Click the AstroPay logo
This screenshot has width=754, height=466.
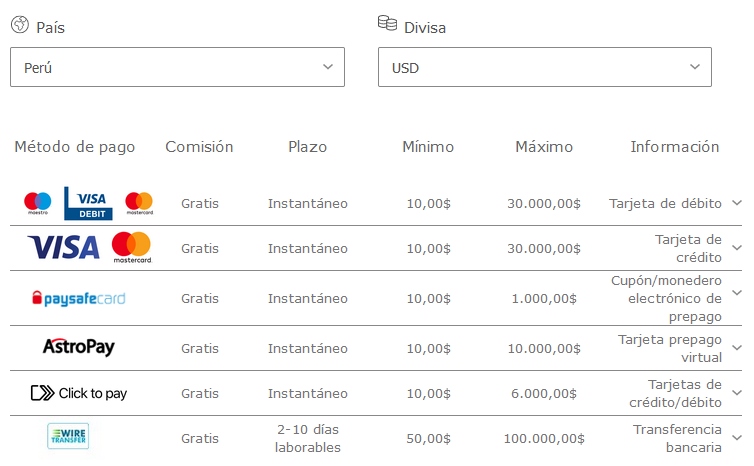pos(79,347)
